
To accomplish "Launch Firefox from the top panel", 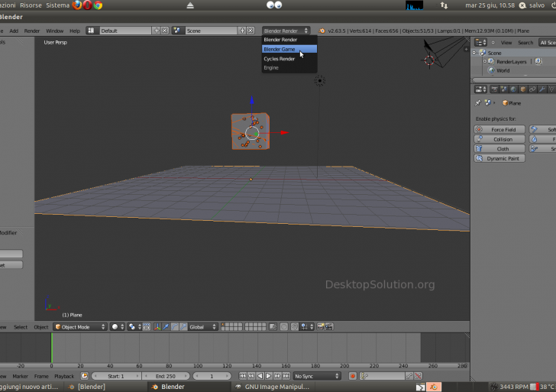I will point(77,5).
